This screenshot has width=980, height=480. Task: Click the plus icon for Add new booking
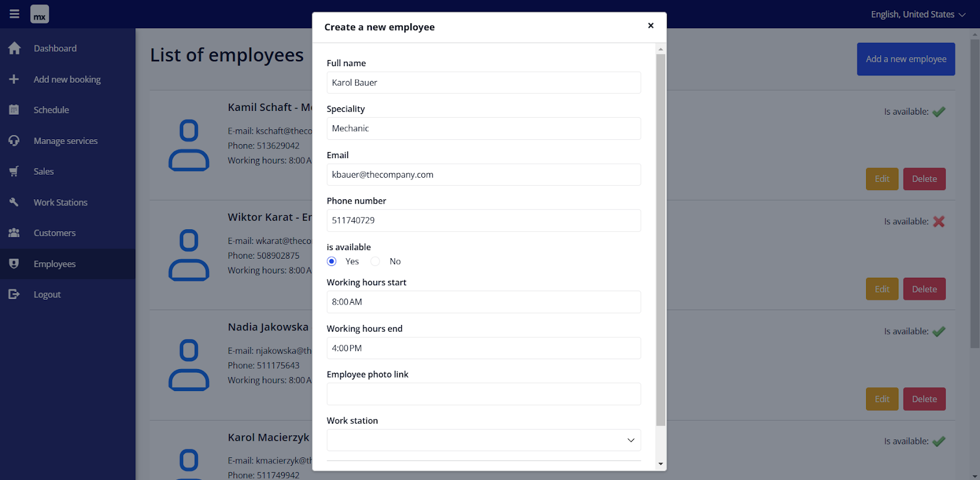pos(14,79)
